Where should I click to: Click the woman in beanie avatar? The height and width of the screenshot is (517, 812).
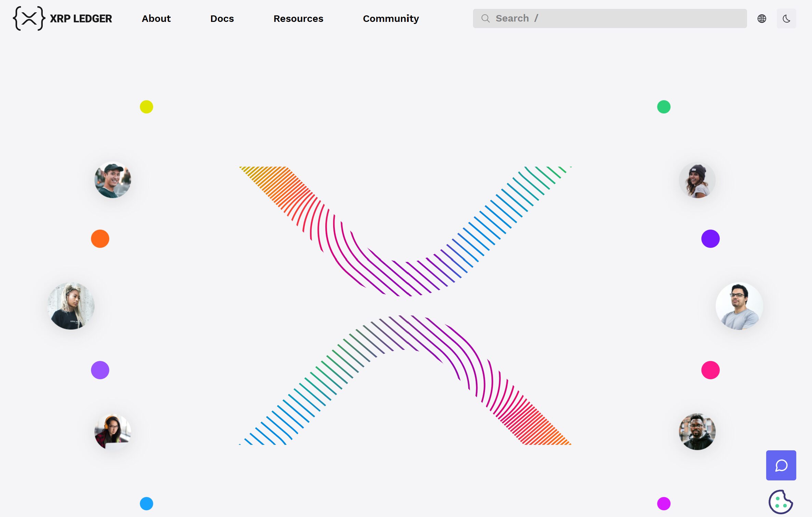[697, 181]
